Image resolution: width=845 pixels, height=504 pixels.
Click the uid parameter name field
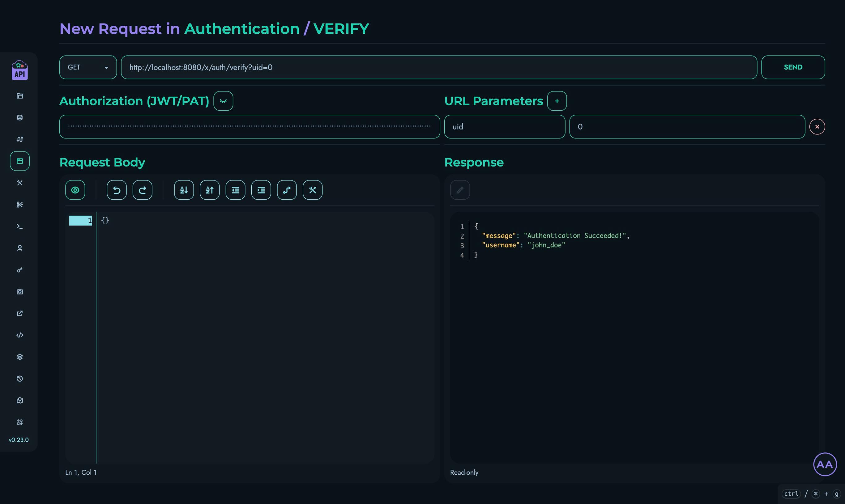(x=505, y=127)
